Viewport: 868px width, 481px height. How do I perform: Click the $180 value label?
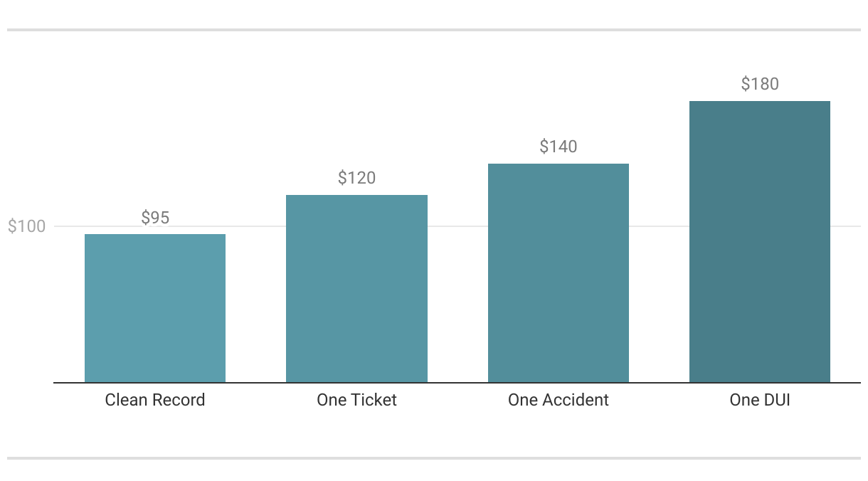point(760,84)
